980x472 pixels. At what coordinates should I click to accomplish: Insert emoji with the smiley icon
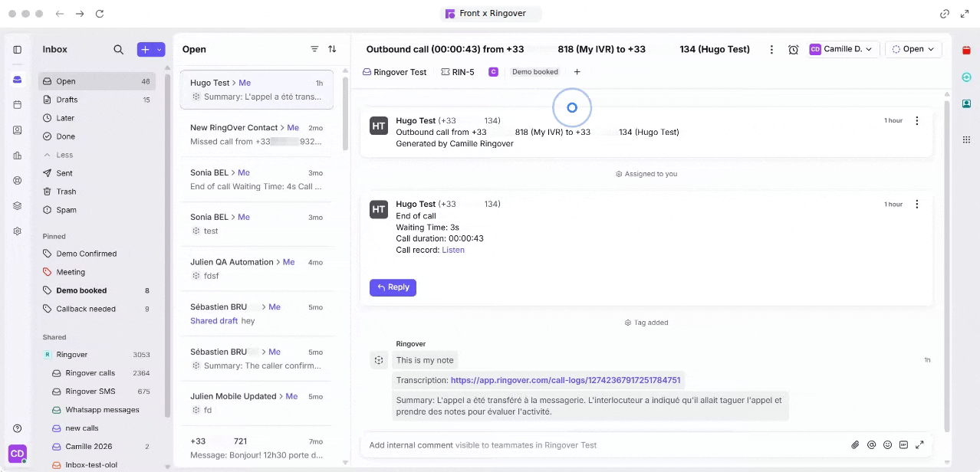[x=887, y=444]
